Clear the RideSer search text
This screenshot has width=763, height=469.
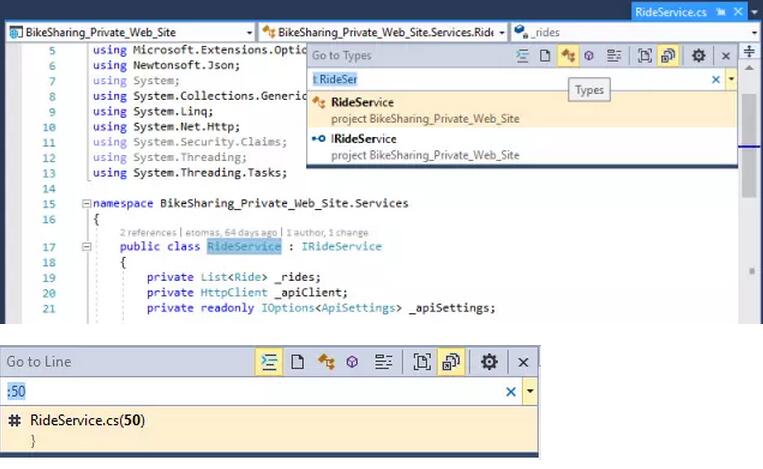click(x=716, y=79)
